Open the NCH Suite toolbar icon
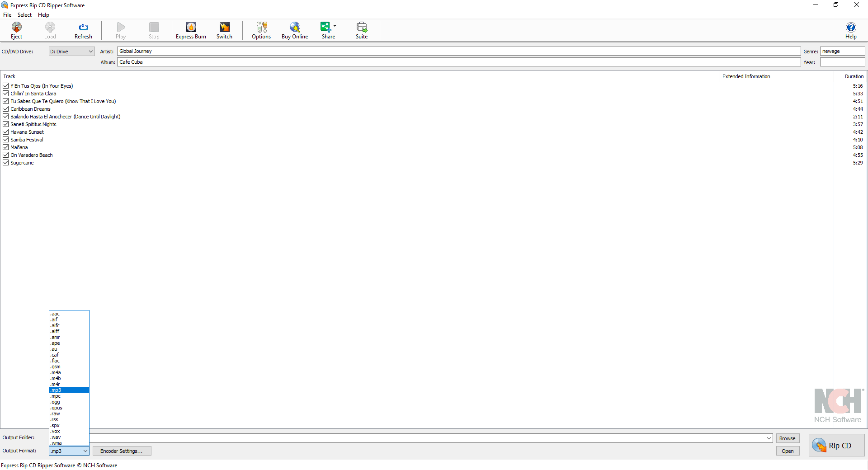 coord(362,30)
